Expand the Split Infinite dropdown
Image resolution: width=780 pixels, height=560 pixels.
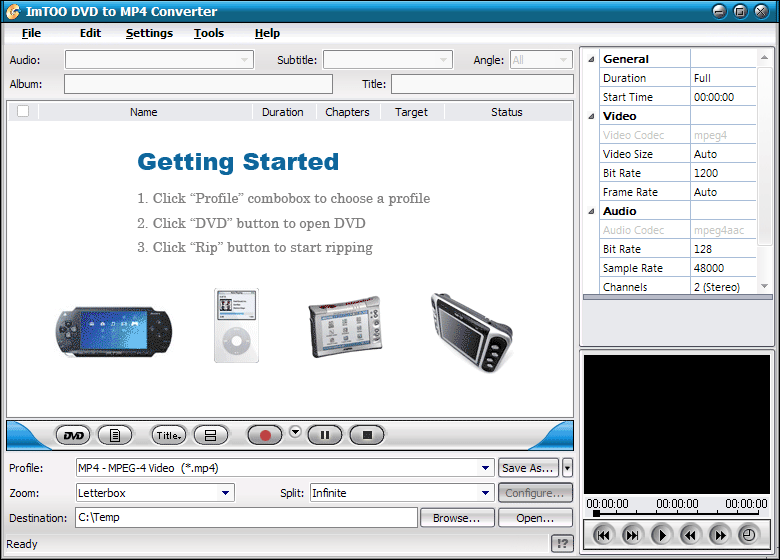pos(486,493)
